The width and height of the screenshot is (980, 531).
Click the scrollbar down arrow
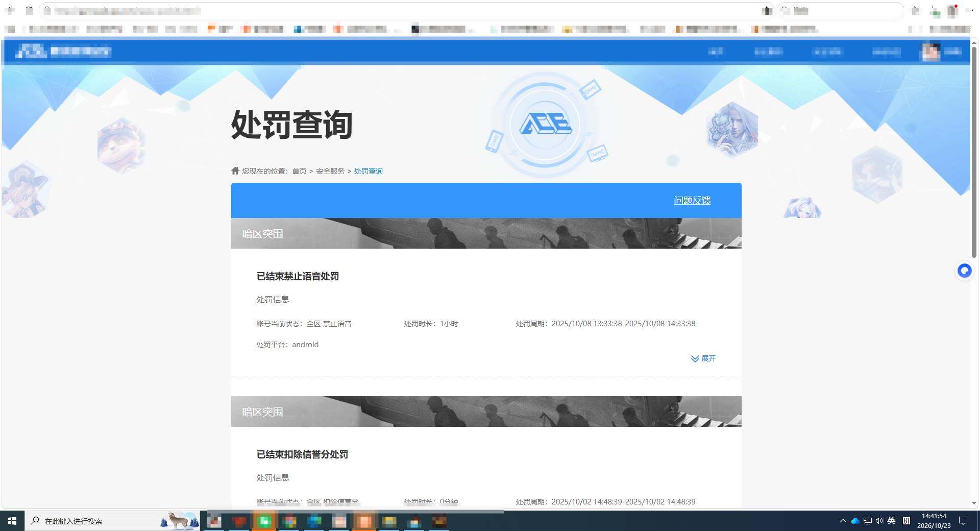(974, 503)
